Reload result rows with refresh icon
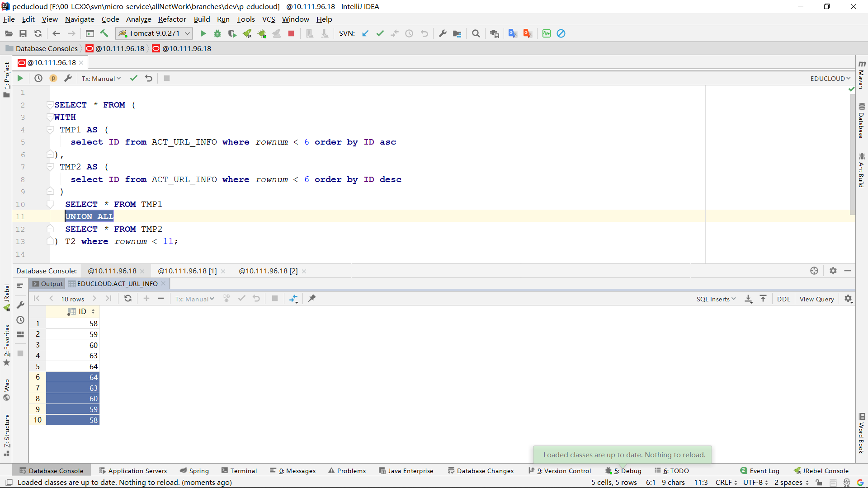The image size is (868, 488). [x=128, y=298]
